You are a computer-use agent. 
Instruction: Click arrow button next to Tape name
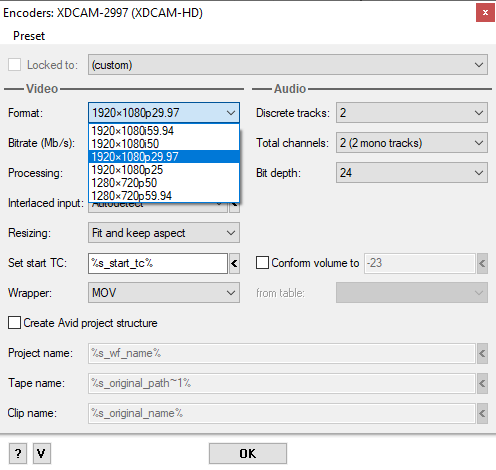click(x=482, y=383)
